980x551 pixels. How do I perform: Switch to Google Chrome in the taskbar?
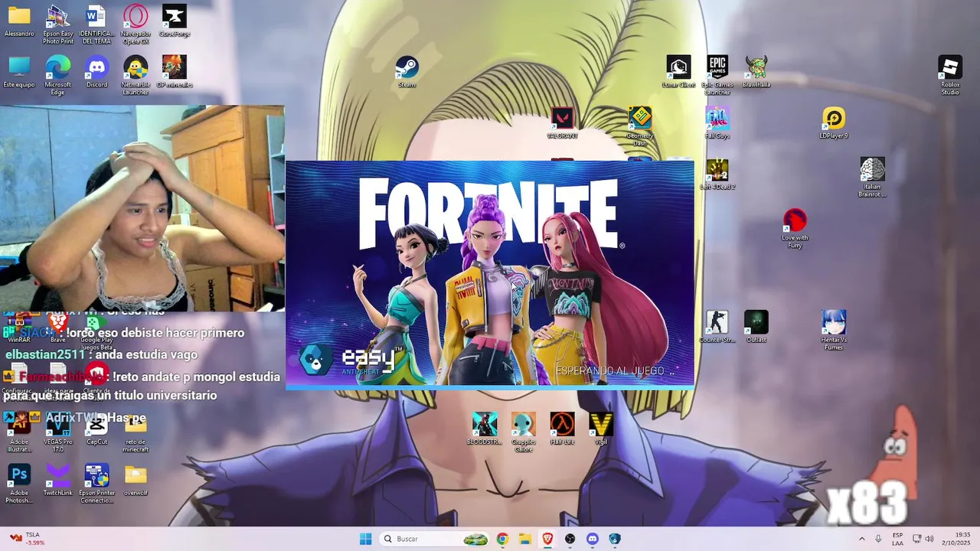click(x=502, y=539)
